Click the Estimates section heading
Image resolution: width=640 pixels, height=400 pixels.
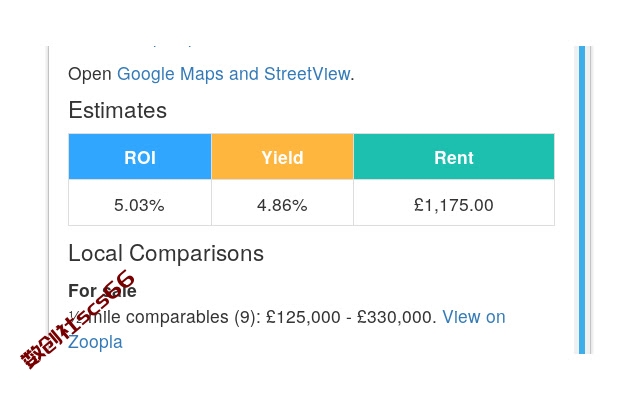click(x=118, y=110)
